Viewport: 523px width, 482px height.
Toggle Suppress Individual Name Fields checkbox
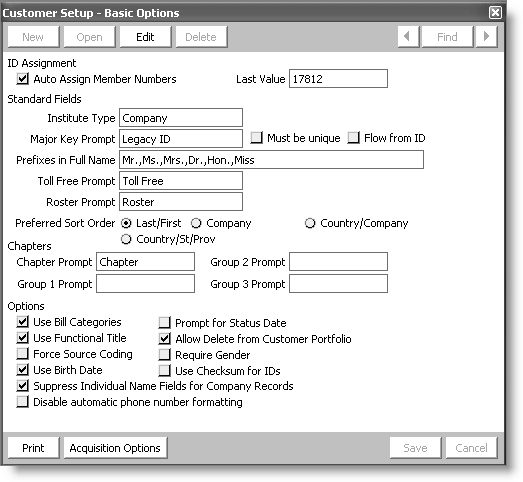[x=22, y=386]
